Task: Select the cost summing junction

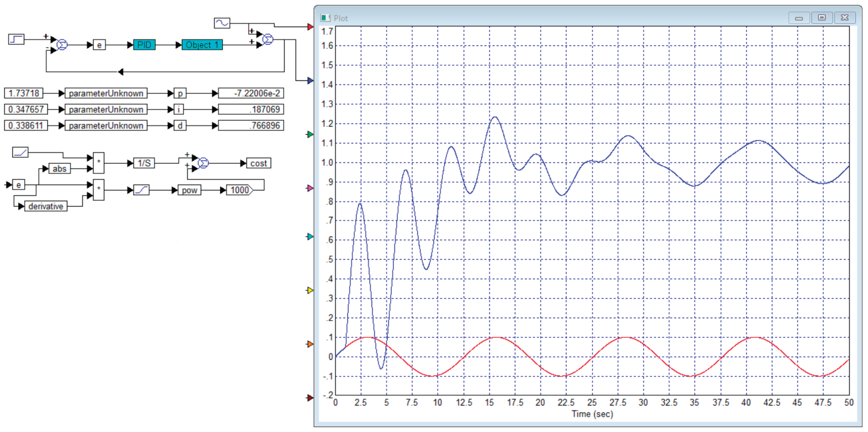Action: pos(203,163)
